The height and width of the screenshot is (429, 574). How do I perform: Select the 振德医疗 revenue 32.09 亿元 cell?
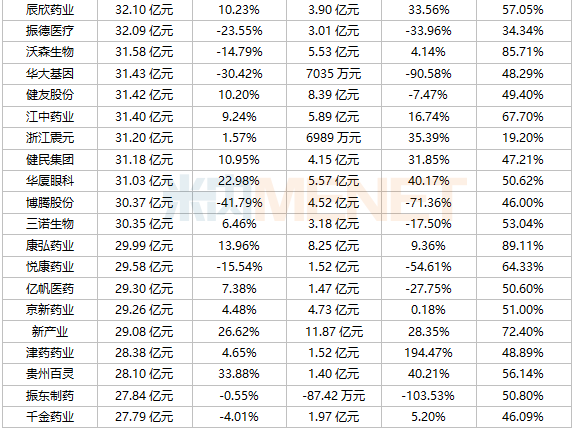[144, 31]
